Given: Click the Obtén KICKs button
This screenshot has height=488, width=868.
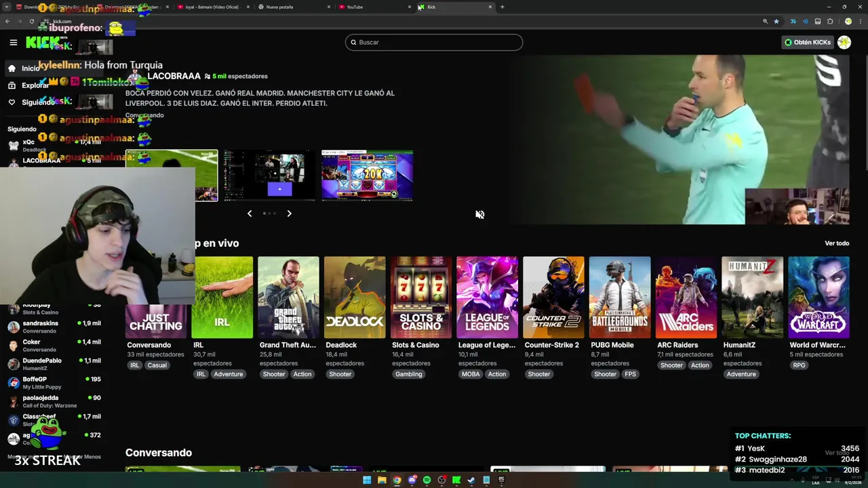Looking at the screenshot, I should tap(807, 42).
